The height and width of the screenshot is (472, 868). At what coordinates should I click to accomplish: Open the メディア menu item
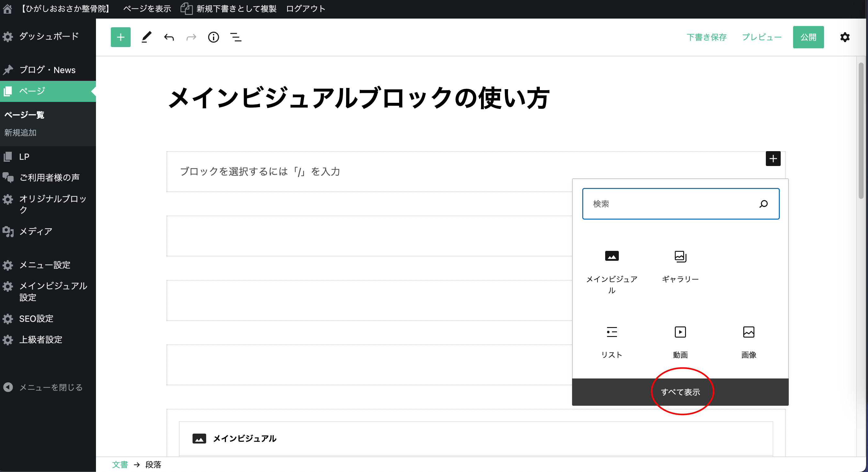[35, 231]
